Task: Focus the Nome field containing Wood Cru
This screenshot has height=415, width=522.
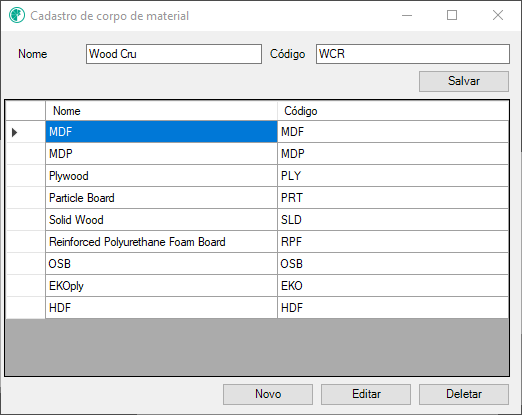Action: click(x=174, y=54)
